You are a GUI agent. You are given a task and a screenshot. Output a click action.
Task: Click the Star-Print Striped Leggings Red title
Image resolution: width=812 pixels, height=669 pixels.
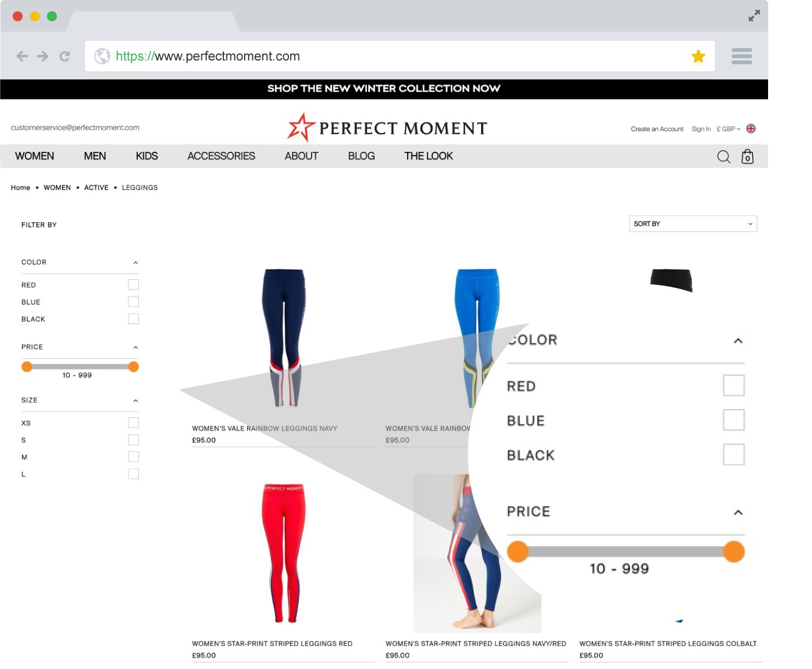click(x=272, y=644)
